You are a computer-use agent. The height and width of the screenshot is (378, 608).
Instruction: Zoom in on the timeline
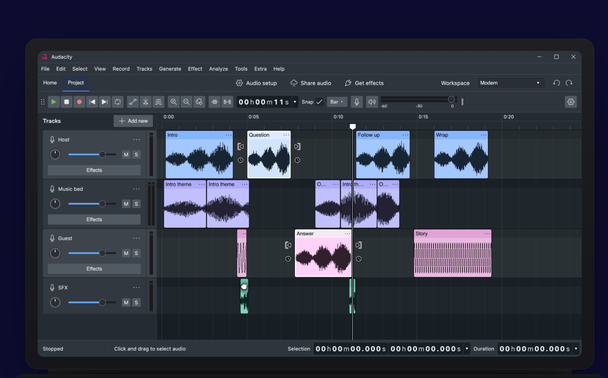(x=173, y=102)
